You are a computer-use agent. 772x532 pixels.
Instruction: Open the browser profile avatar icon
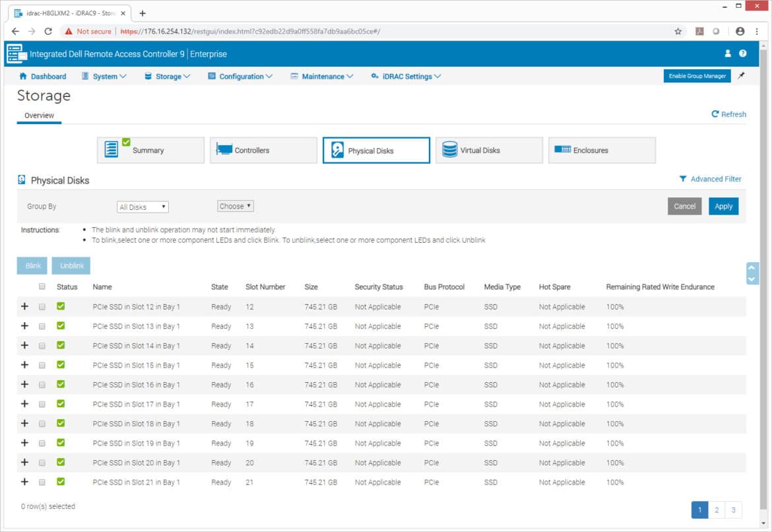click(x=740, y=32)
